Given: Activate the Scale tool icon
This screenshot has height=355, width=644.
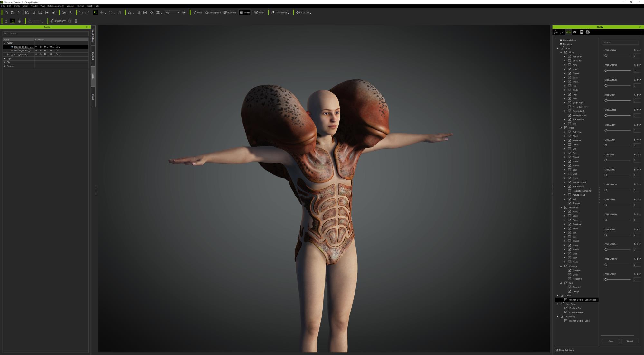Looking at the screenshot, I should [x=119, y=13].
